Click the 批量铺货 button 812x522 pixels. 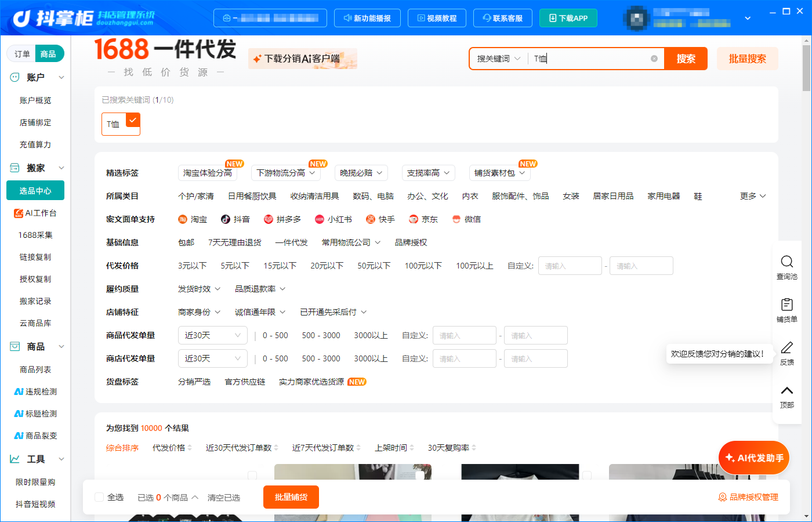(x=291, y=497)
